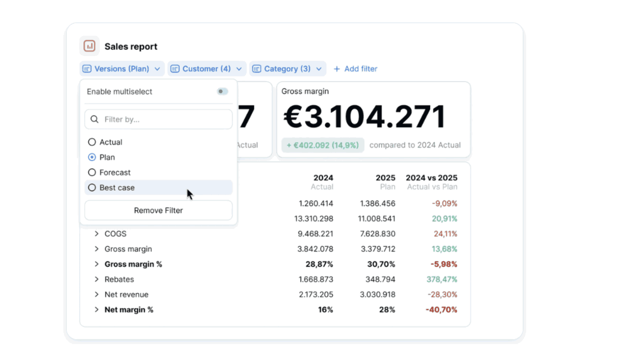Expand the COGS row
The height and width of the screenshot is (364, 621).
[x=96, y=233]
